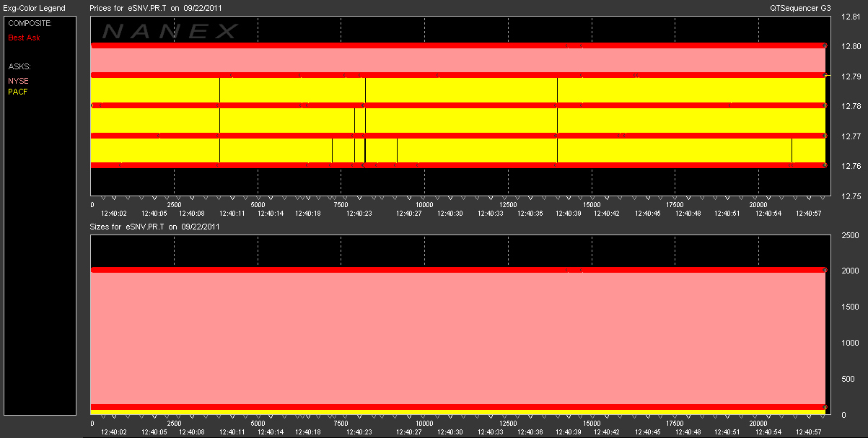This screenshot has width=868, height=438.
Task: Click the 12.81 price axis label
Action: coord(851,17)
